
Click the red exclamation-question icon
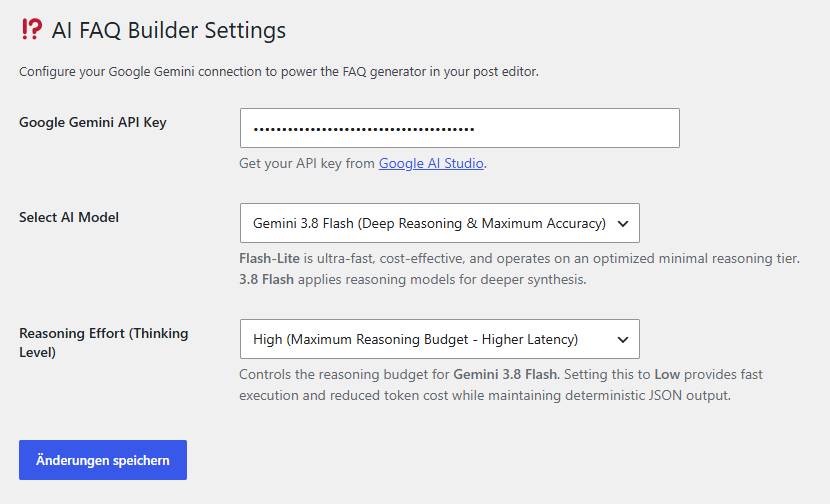[31, 29]
